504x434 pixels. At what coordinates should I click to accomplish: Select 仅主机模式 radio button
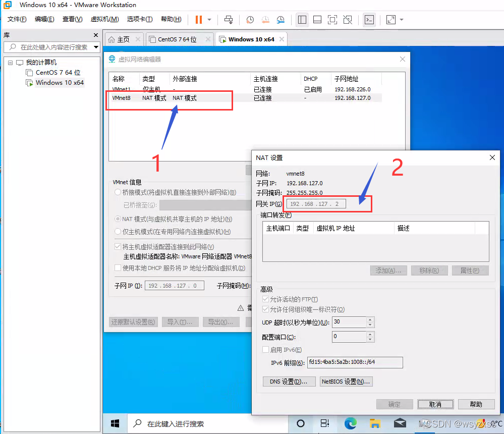pos(118,232)
